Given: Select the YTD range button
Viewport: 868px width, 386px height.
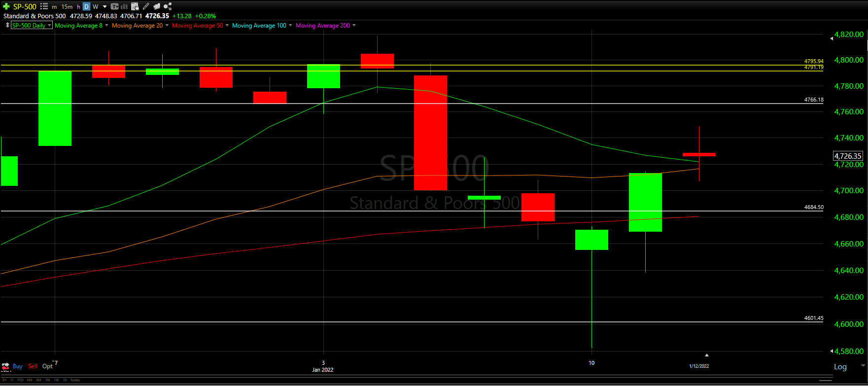Looking at the screenshot, I should 20,380.
